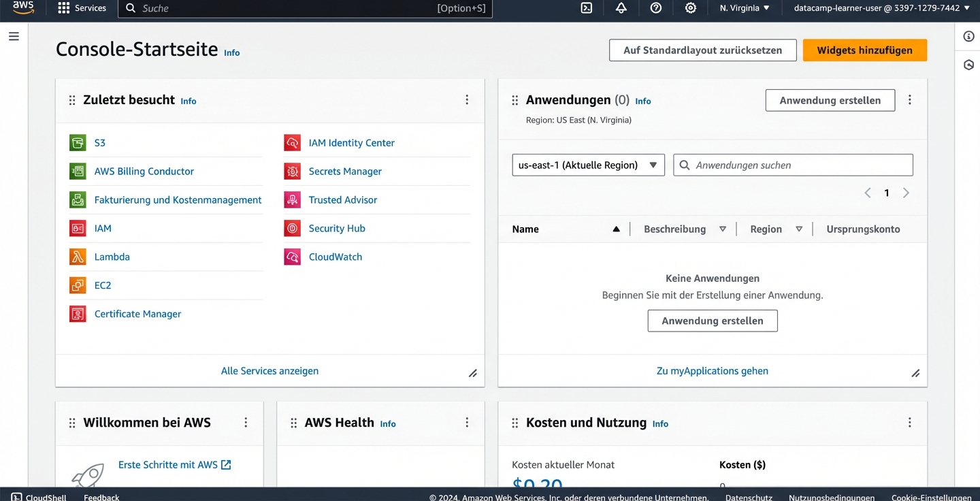Open the help question mark icon
Screen dimensions: 980x501
[655, 8]
